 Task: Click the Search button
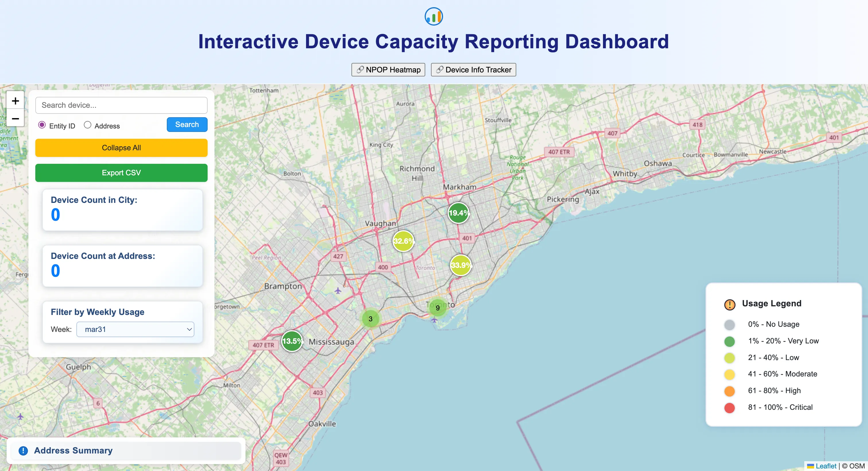[x=187, y=124]
